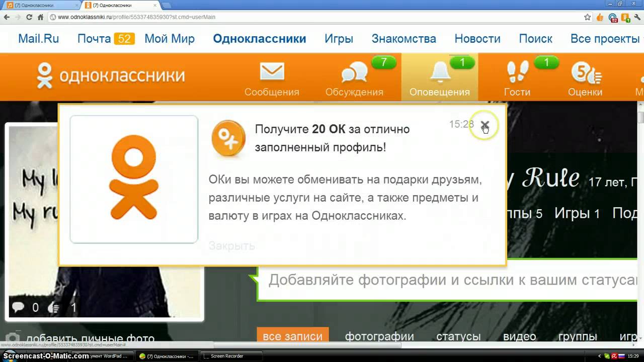The height and width of the screenshot is (362, 644).
Task: Switch to first (7) Одноклассники browser tab
Action: pos(42,5)
